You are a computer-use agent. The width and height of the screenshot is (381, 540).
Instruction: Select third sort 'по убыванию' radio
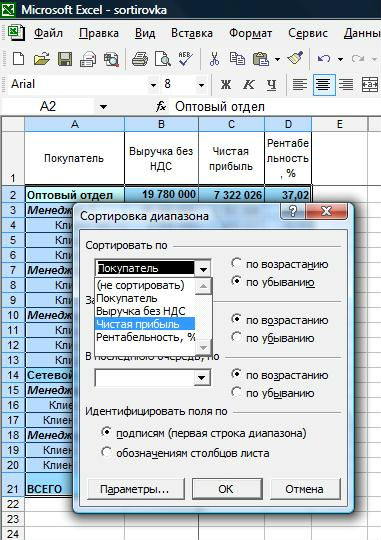(236, 392)
